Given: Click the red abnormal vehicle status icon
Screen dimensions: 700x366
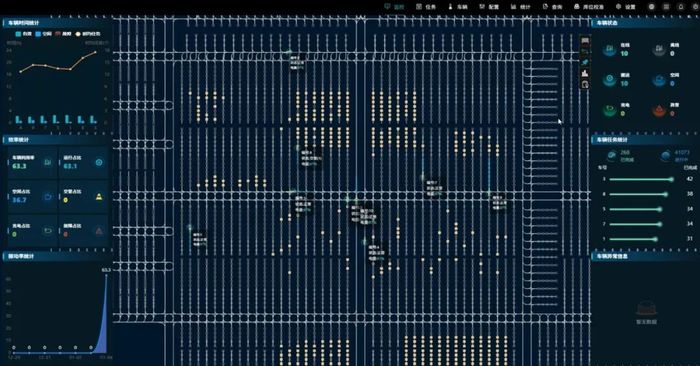Looking at the screenshot, I should 659,110.
